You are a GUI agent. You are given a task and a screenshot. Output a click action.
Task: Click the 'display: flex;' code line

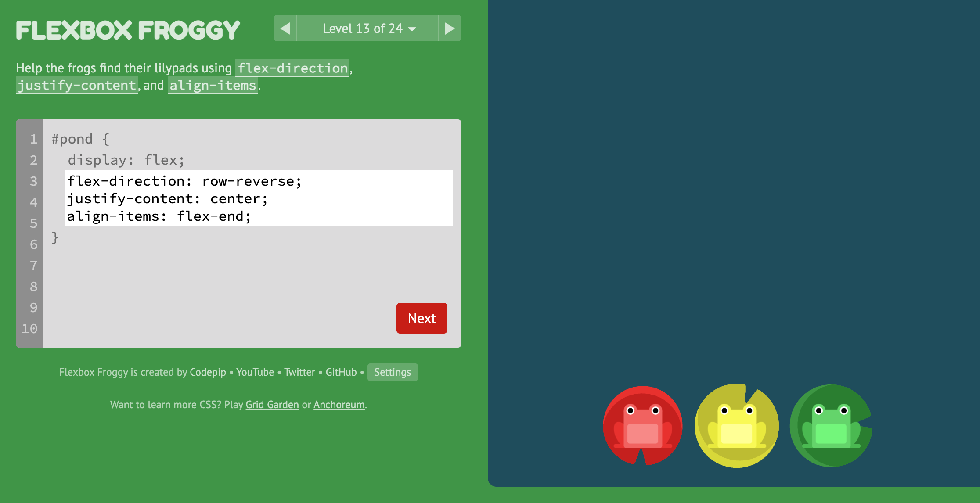tap(126, 160)
